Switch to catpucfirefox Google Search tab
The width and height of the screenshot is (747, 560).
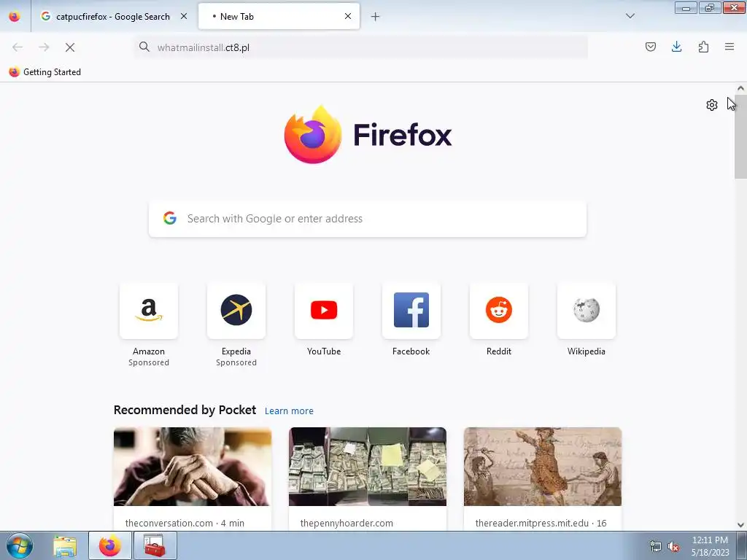(x=113, y=16)
